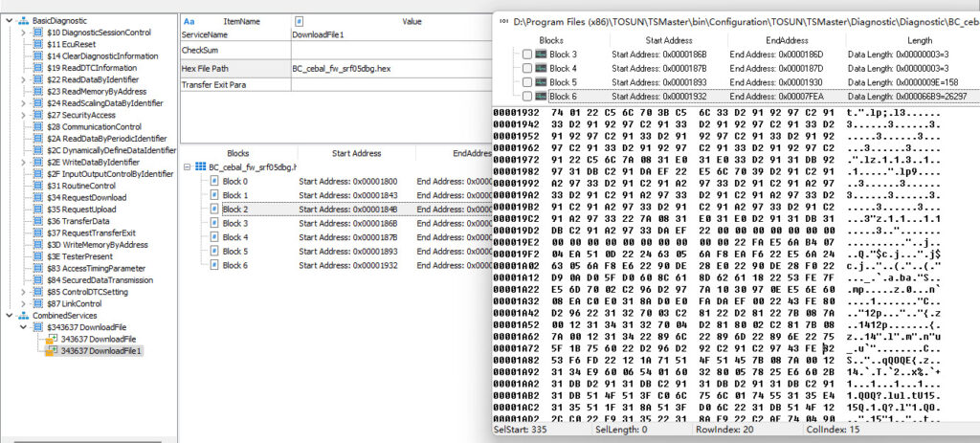
Task: Tick the Block 5 checkbox
Action: (x=527, y=82)
